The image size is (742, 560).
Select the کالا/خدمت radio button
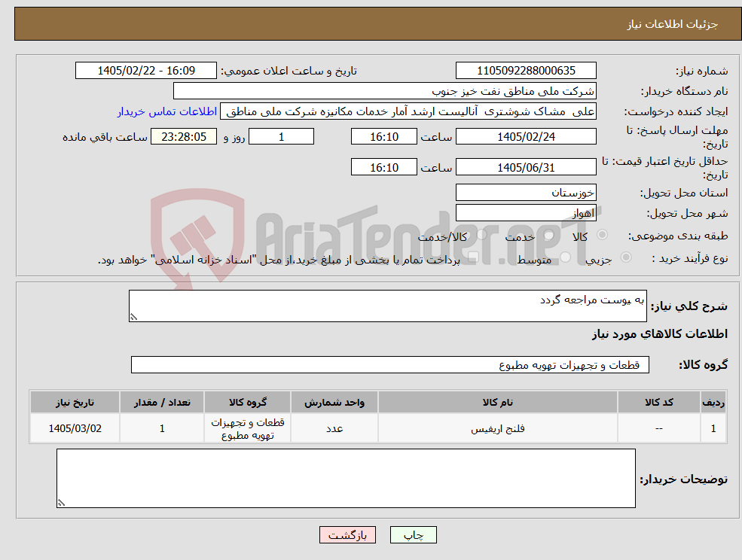pyautogui.click(x=481, y=235)
